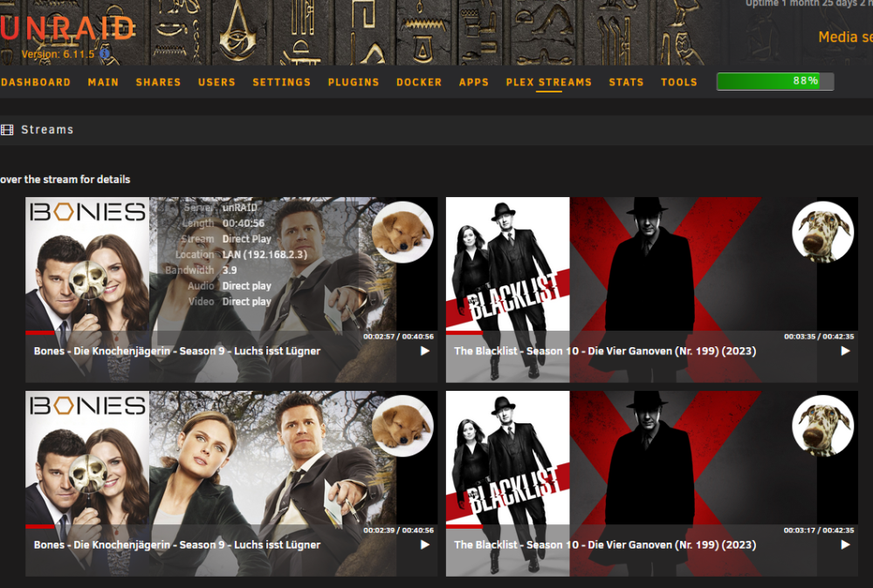Click the red progress bar on the Bones stream at 00:02:57

(40, 332)
